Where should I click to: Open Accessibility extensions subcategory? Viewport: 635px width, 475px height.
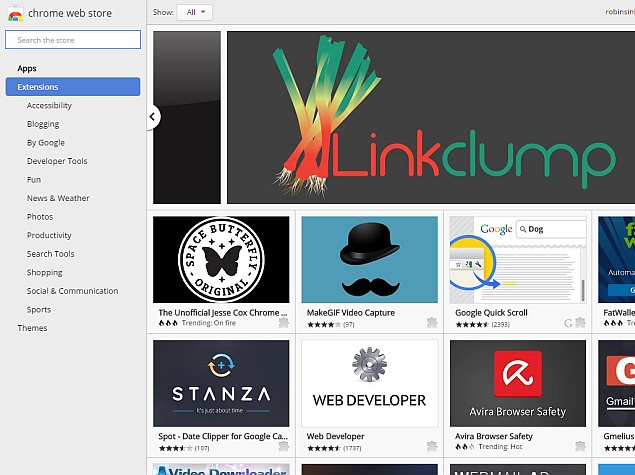49,105
